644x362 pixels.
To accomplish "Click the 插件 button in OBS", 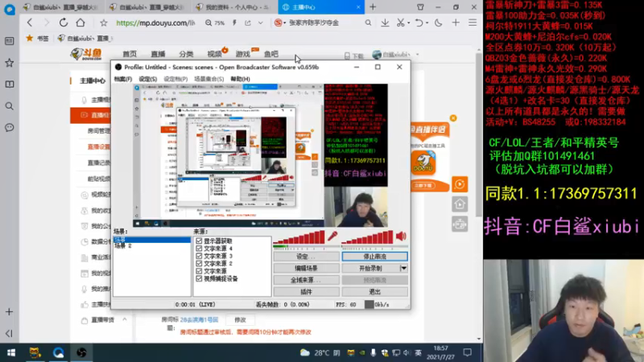I will [307, 292].
